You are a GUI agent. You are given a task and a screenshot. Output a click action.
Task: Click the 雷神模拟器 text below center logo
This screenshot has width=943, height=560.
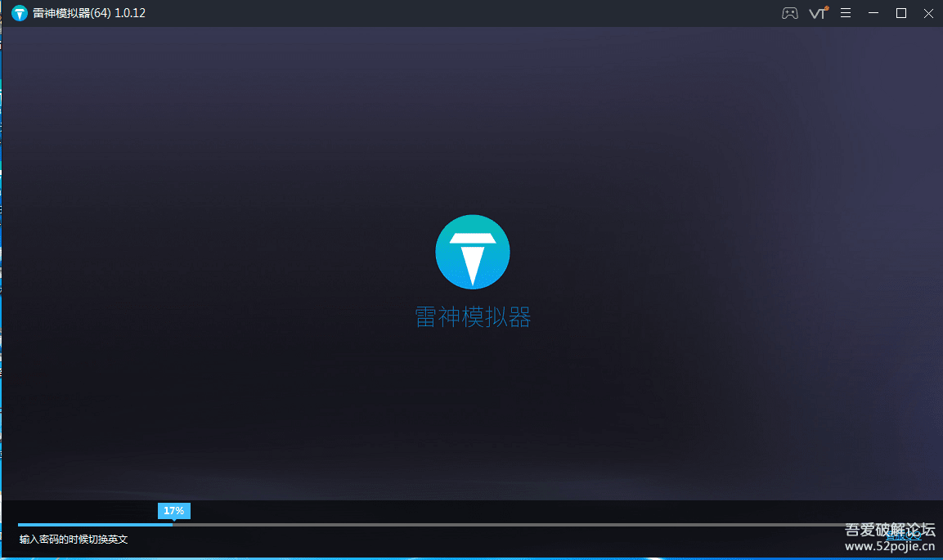tap(473, 317)
